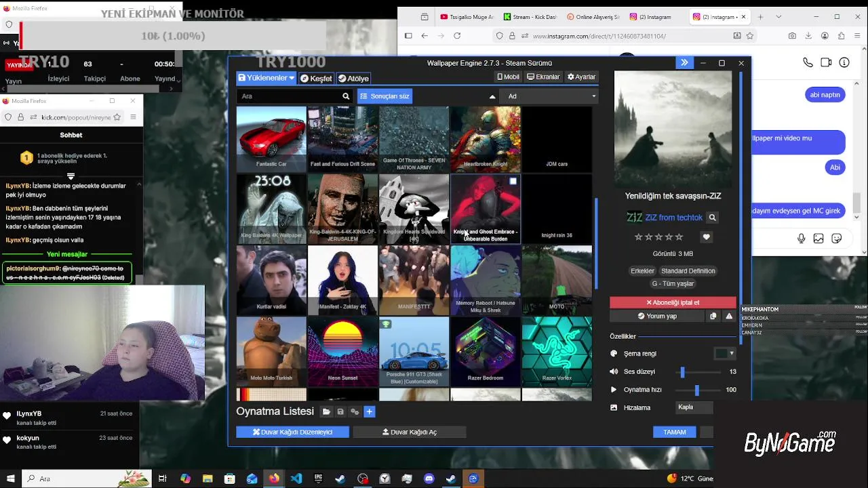Screen dimensions: 868x488
Task: Select the Neon Sunset wallpaper
Action: (342, 351)
